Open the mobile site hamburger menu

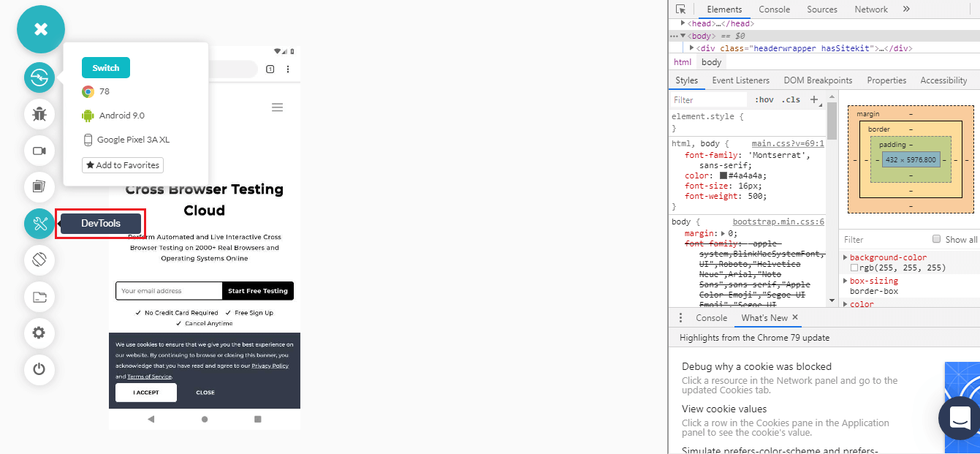pos(277,107)
